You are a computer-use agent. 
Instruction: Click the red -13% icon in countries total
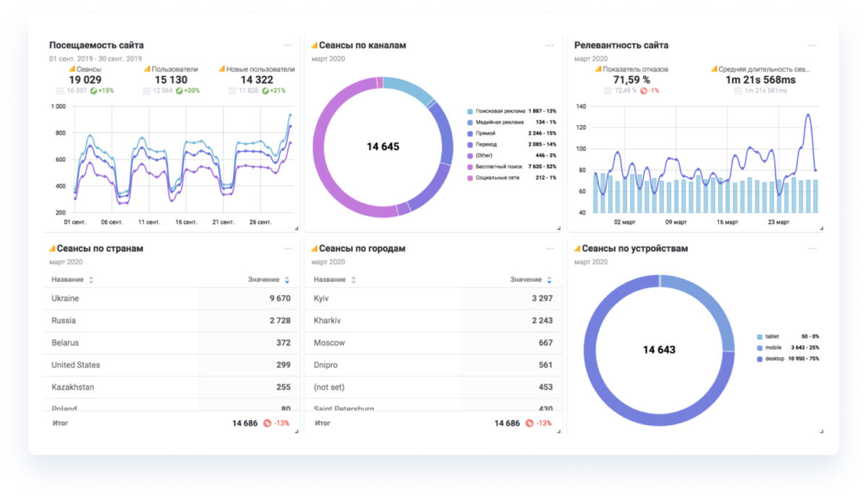pos(267,424)
